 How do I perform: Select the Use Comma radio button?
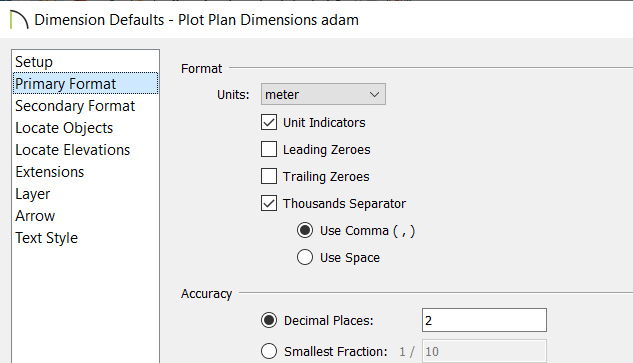click(x=305, y=231)
